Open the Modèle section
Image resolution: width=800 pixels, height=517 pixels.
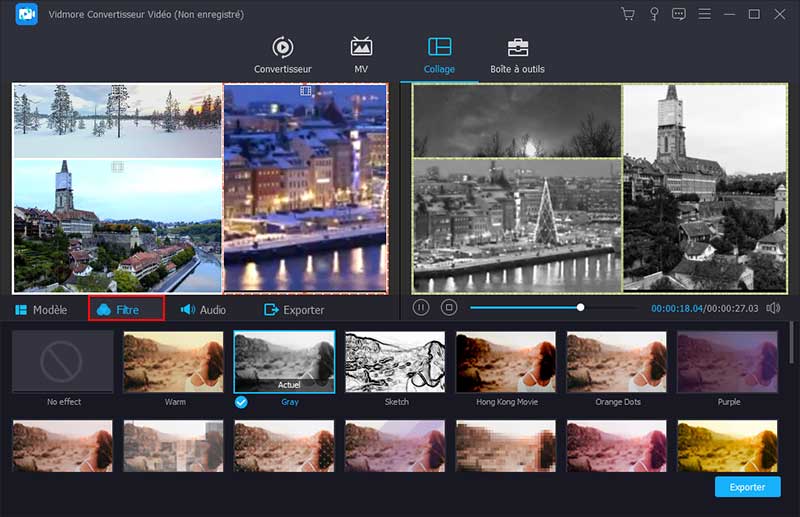[41, 310]
